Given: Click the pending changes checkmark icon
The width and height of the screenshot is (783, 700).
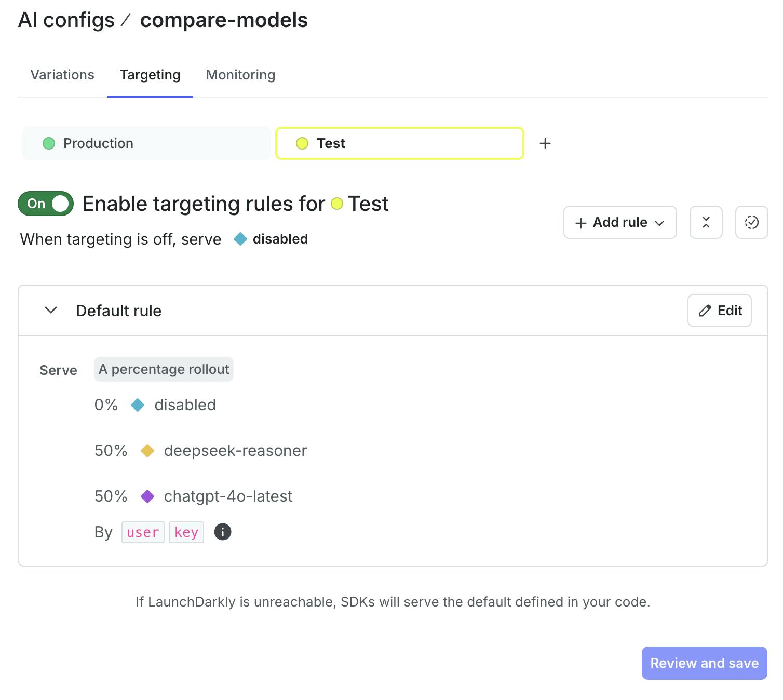Looking at the screenshot, I should click(751, 222).
